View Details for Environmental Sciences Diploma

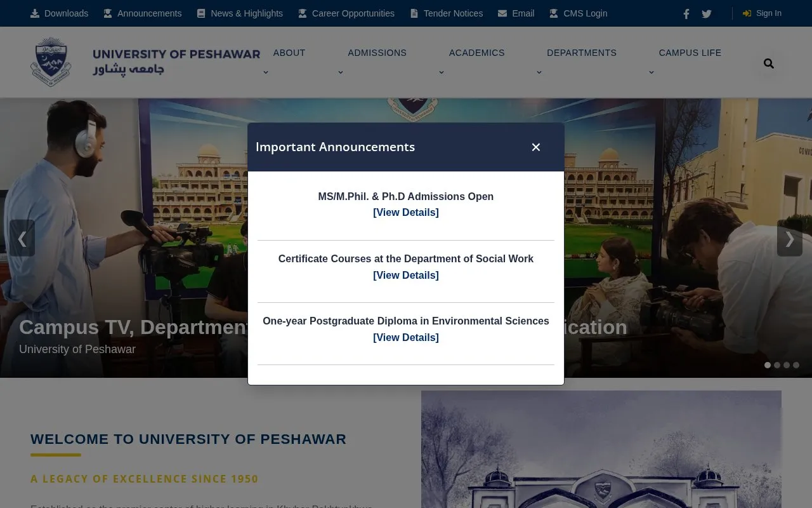(406, 337)
